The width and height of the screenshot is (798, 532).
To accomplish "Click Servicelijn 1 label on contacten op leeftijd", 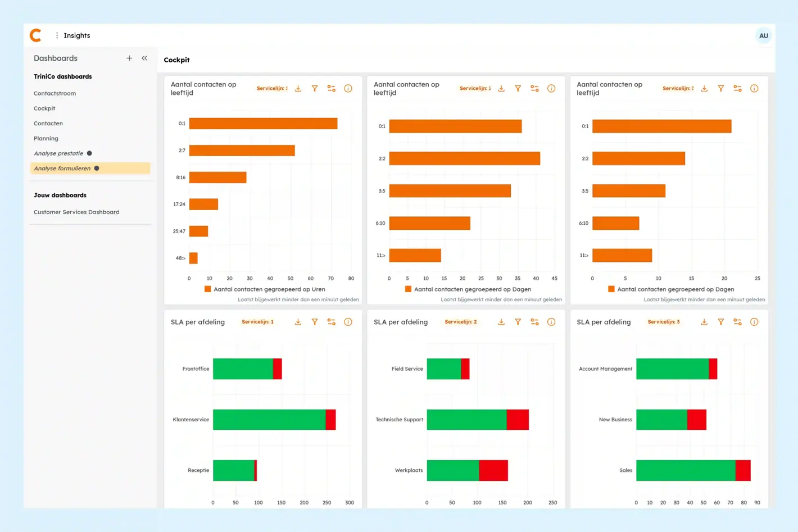I will pos(272,89).
